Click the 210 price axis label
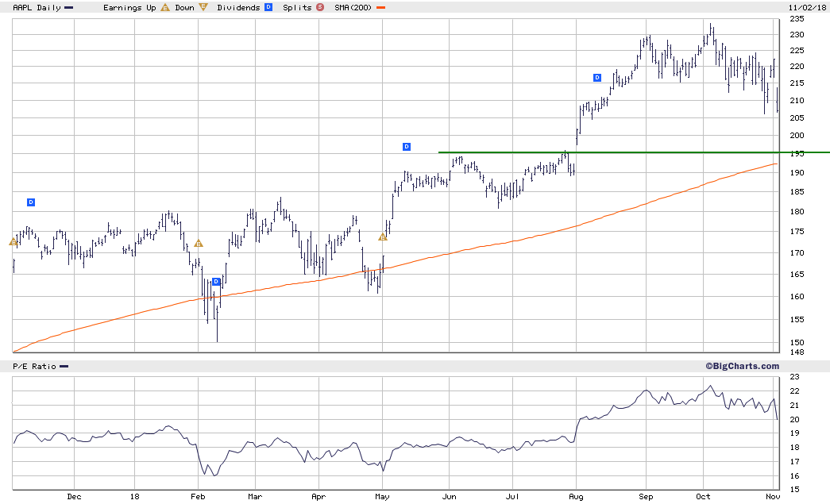This screenshot has height=504, width=830. pos(797,101)
